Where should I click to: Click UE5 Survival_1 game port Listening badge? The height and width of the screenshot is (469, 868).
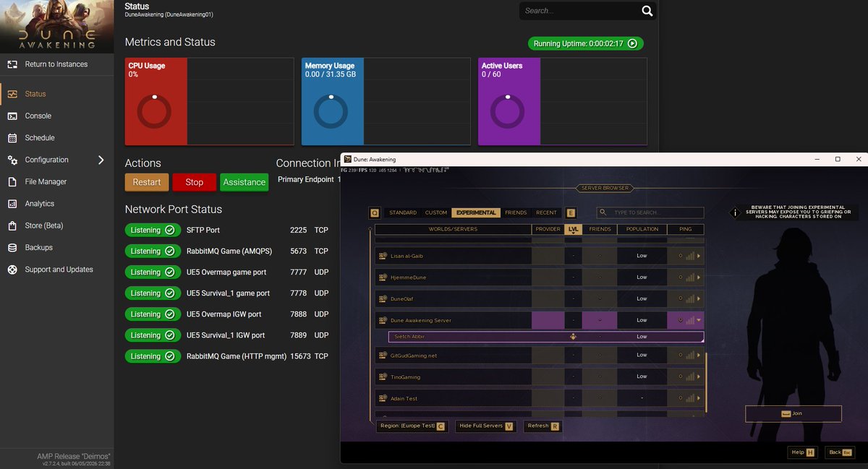coord(153,293)
